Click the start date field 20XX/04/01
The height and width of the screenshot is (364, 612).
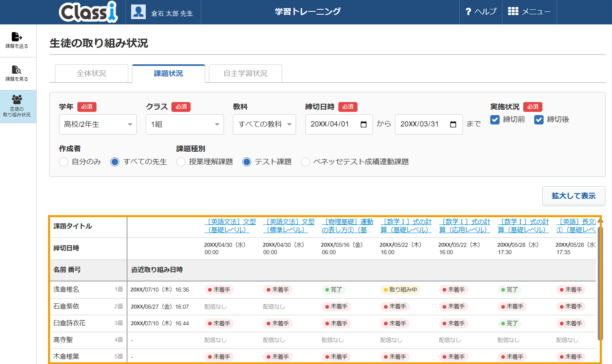tap(339, 124)
